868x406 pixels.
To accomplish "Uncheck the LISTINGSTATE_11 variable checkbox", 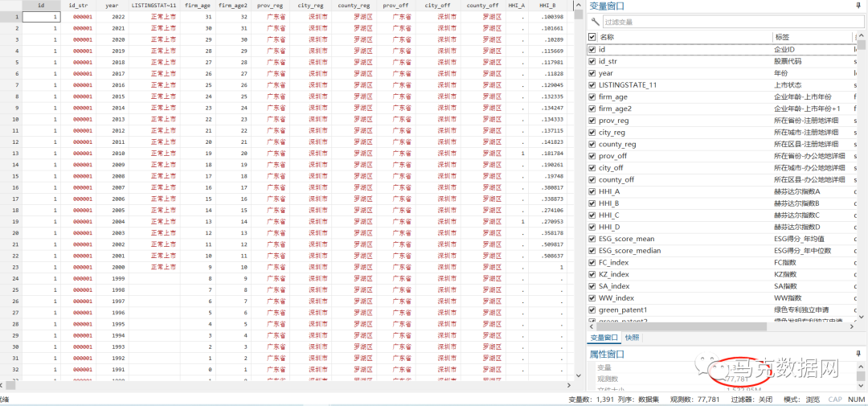I will tap(592, 84).
